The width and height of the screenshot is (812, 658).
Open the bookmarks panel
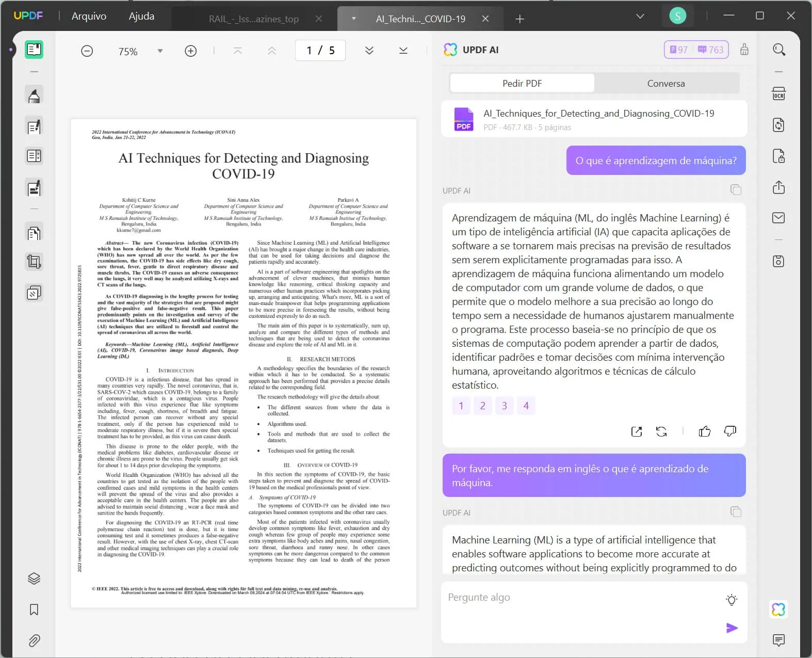[x=34, y=609]
